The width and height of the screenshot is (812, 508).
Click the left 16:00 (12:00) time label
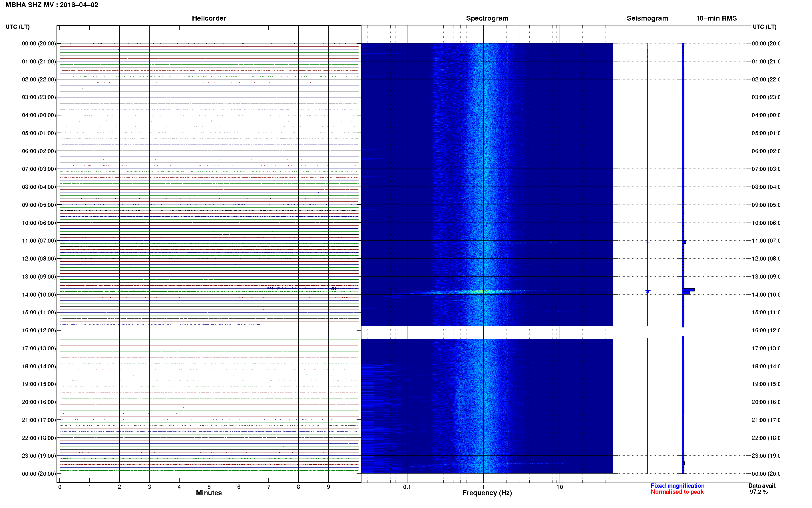click(39, 331)
